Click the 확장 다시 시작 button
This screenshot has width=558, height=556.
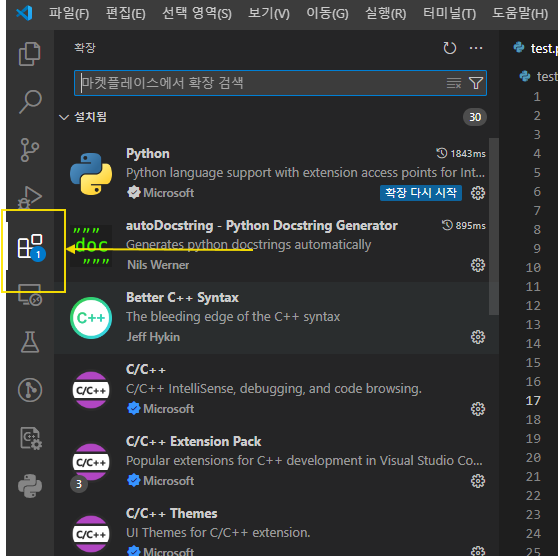click(x=421, y=193)
